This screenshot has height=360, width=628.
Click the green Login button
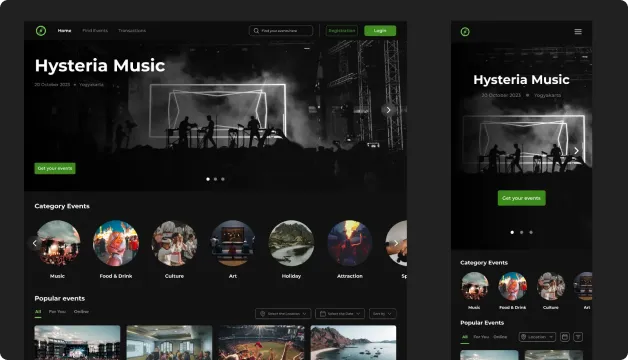(x=380, y=31)
